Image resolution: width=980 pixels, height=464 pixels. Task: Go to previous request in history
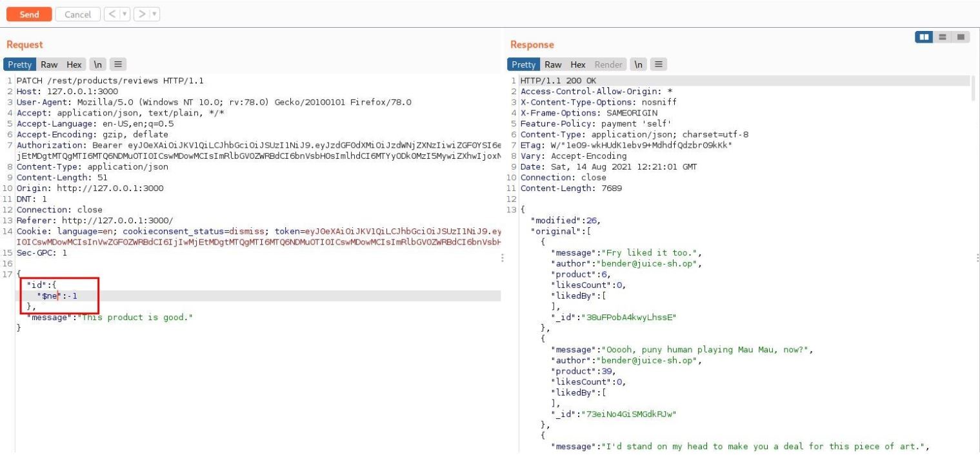pyautogui.click(x=111, y=14)
